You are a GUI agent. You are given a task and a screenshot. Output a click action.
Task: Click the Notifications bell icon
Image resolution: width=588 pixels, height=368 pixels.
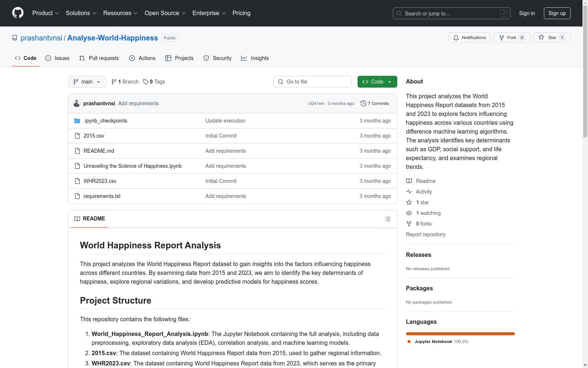tap(456, 38)
